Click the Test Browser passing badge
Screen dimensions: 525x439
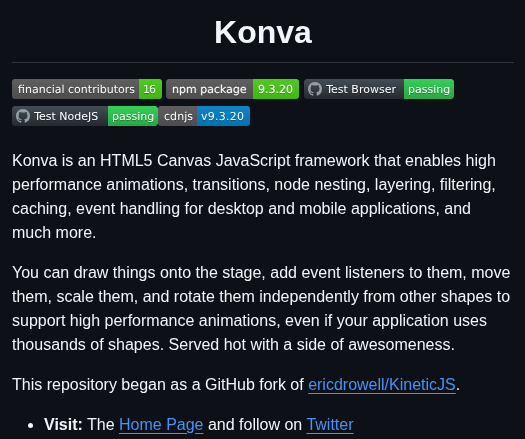click(379, 89)
